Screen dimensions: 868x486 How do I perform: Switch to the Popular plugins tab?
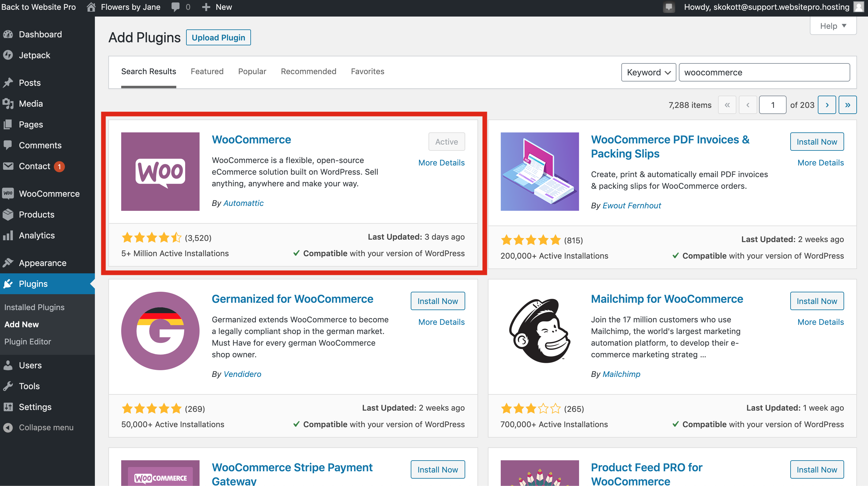(252, 71)
